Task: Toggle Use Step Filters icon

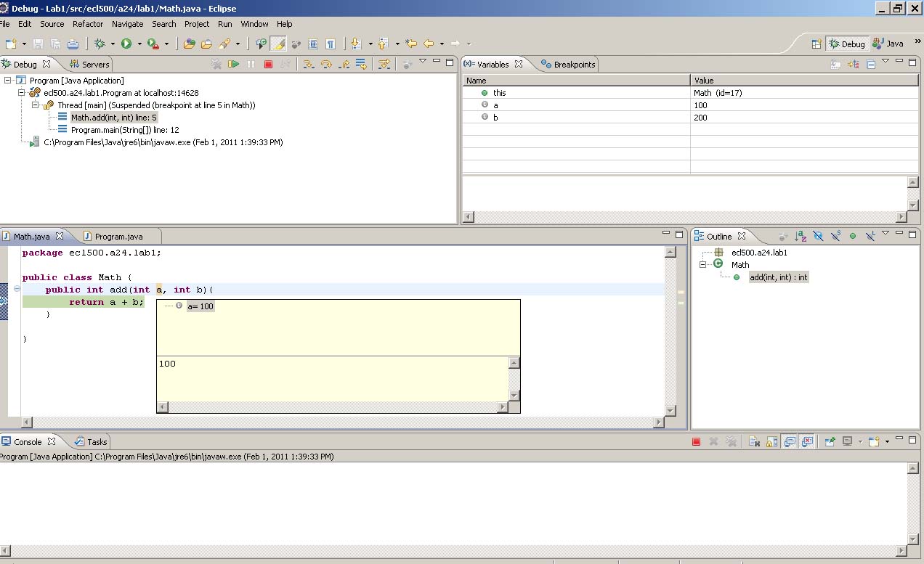Action: click(x=384, y=64)
